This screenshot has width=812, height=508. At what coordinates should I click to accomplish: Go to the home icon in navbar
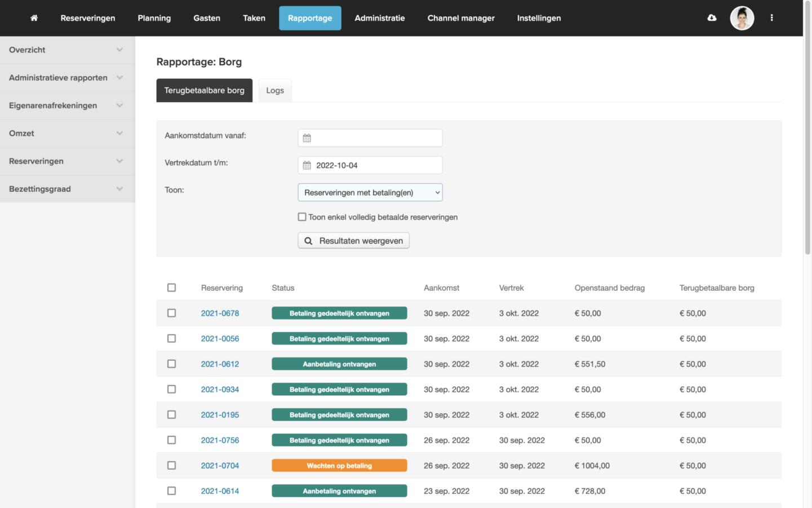click(x=34, y=18)
